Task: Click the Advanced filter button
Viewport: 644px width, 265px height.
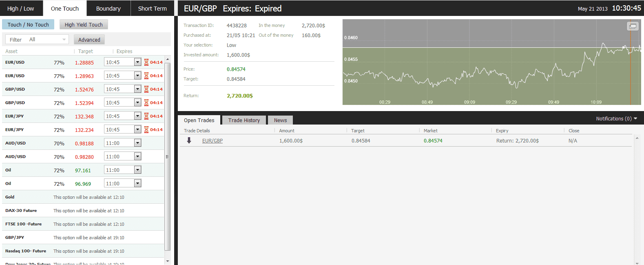Action: click(89, 40)
